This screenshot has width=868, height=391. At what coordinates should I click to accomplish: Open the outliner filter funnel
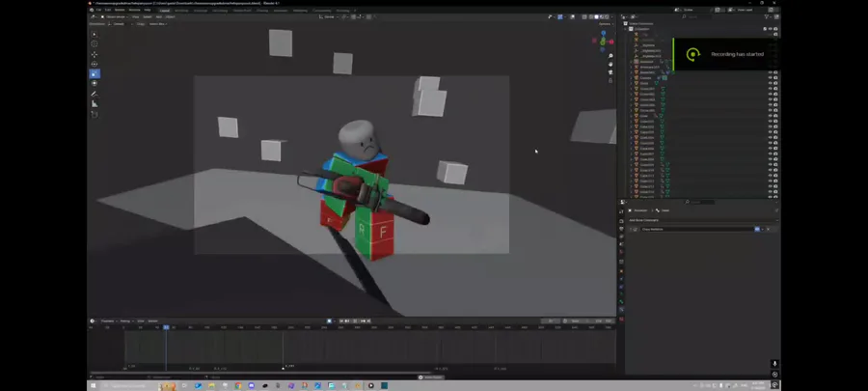[768, 16]
